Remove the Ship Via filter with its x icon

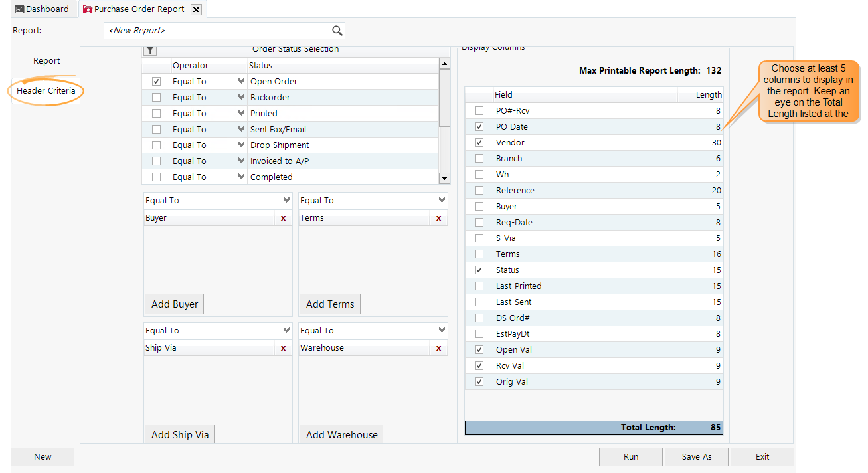coord(283,347)
